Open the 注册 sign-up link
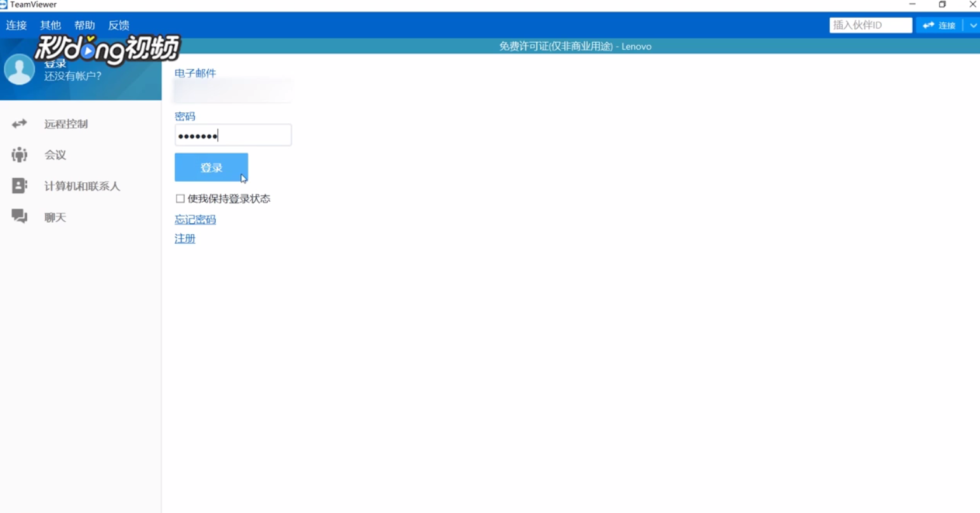This screenshot has width=980, height=513. (185, 239)
